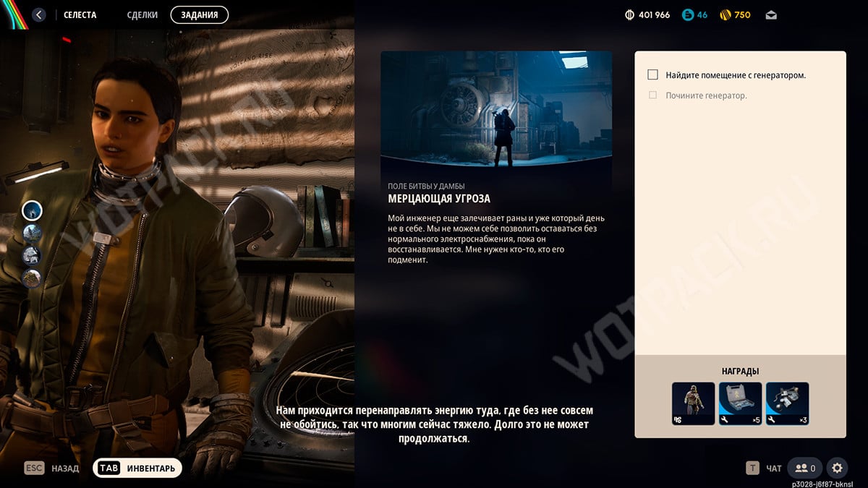This screenshot has height=488, width=868.
Task: Check the 'Найдите помещение с генератором' objective box
Action: 653,74
